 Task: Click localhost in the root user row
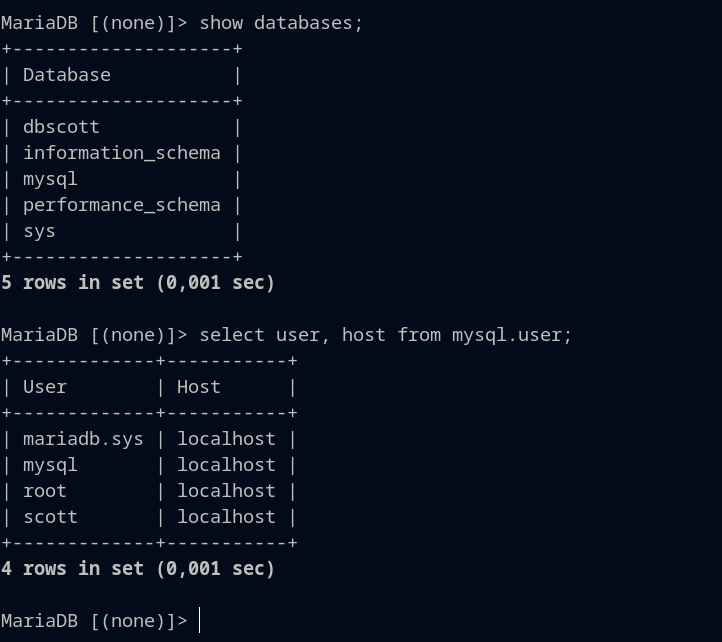click(x=226, y=491)
